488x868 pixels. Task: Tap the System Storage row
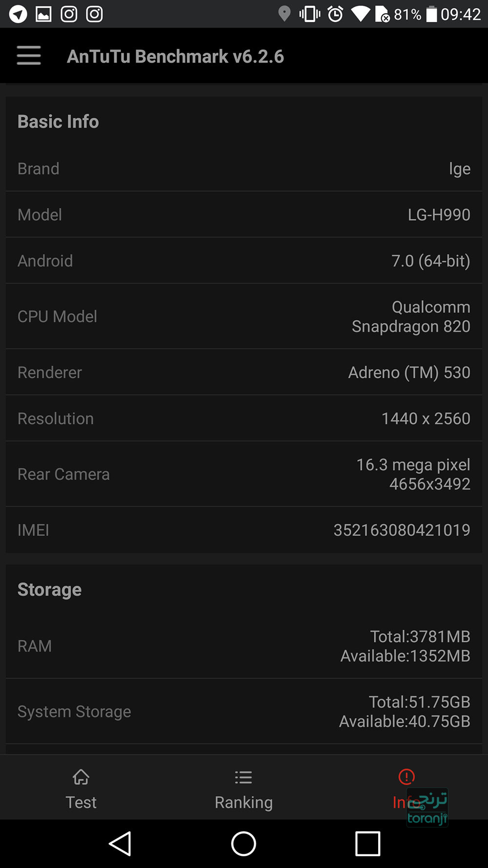coord(244,711)
